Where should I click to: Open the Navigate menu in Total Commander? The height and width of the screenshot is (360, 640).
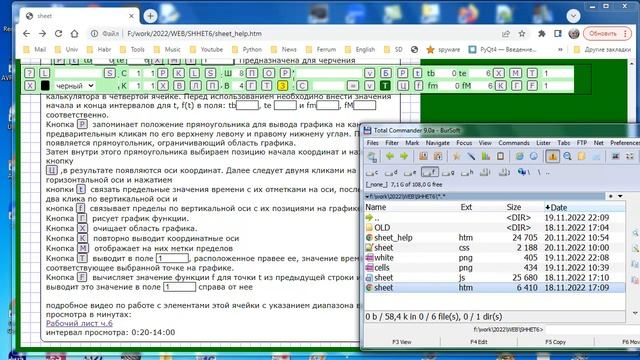[438, 143]
